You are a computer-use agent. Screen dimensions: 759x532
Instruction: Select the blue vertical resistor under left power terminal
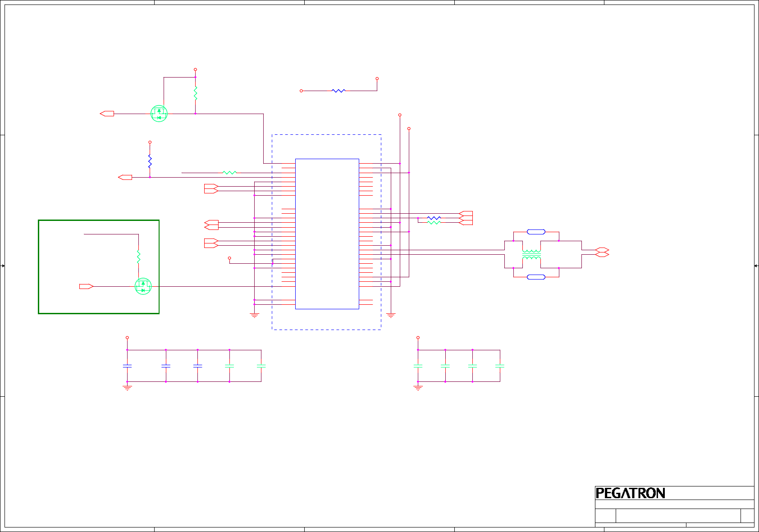pos(150,161)
